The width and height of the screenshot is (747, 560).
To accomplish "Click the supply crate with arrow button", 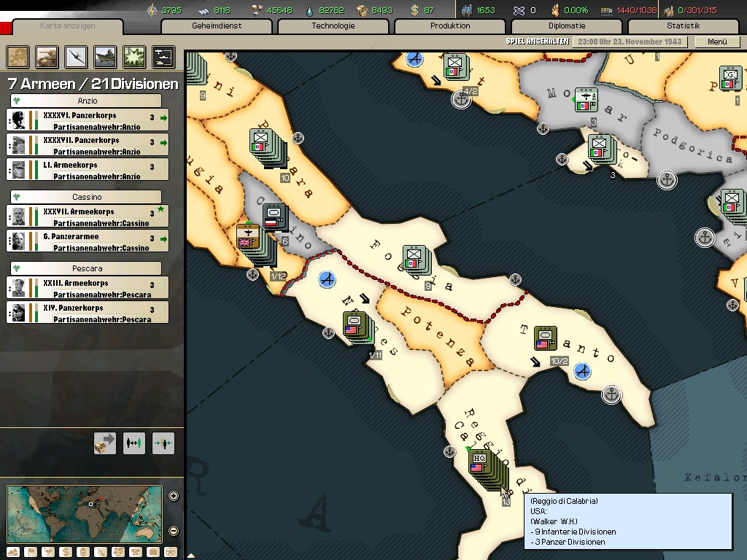I will pos(105,443).
